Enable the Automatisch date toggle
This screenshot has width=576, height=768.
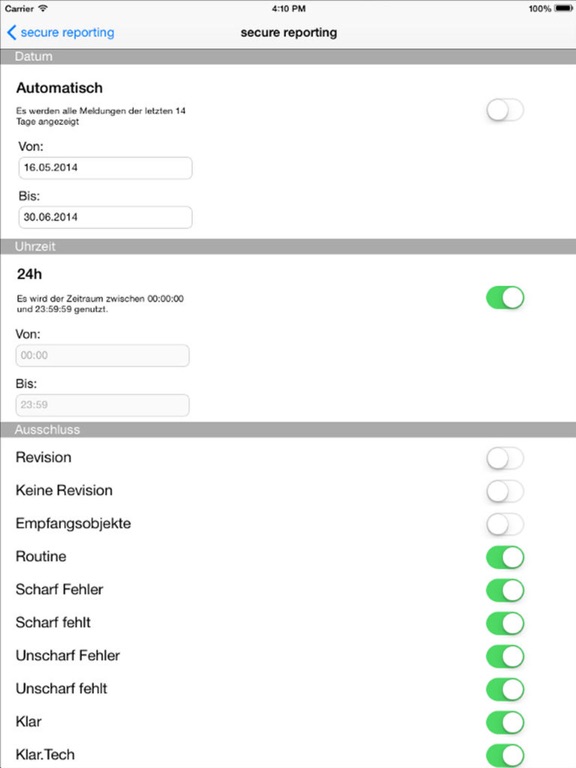click(505, 110)
